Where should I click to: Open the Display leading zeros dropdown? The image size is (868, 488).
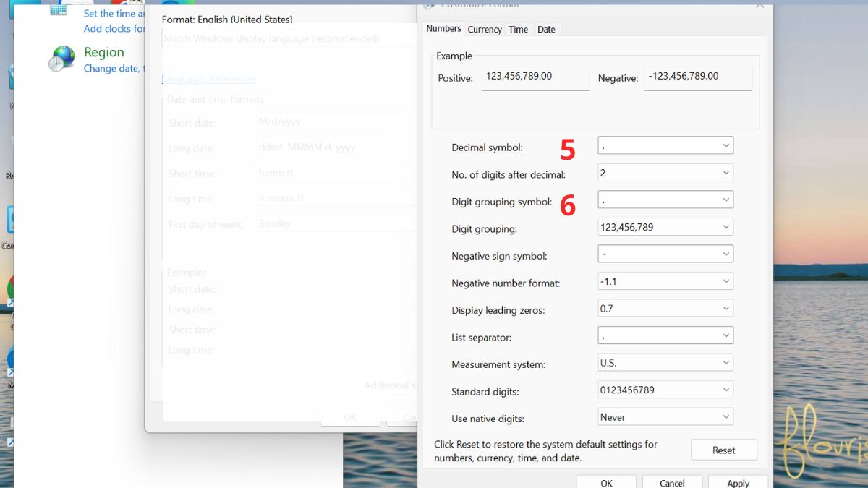[726, 307]
